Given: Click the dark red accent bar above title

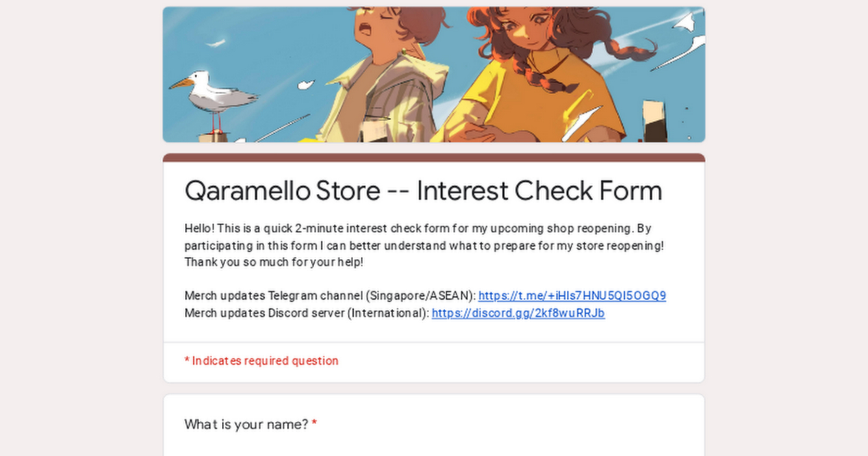Looking at the screenshot, I should 434,158.
